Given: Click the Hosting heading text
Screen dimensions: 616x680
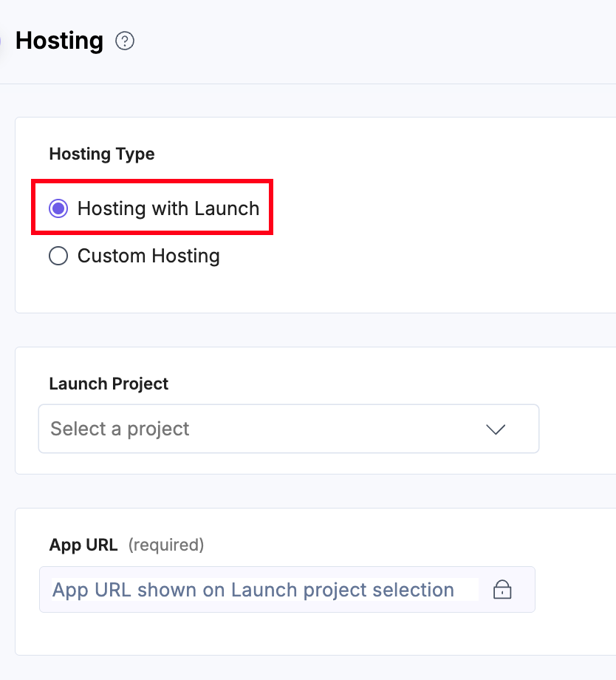Looking at the screenshot, I should click(59, 41).
